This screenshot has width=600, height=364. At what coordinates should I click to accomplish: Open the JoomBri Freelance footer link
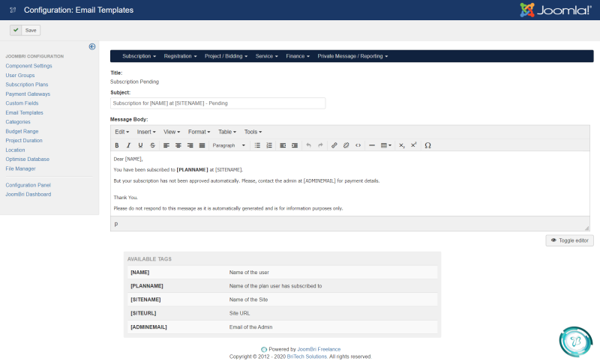click(x=319, y=349)
